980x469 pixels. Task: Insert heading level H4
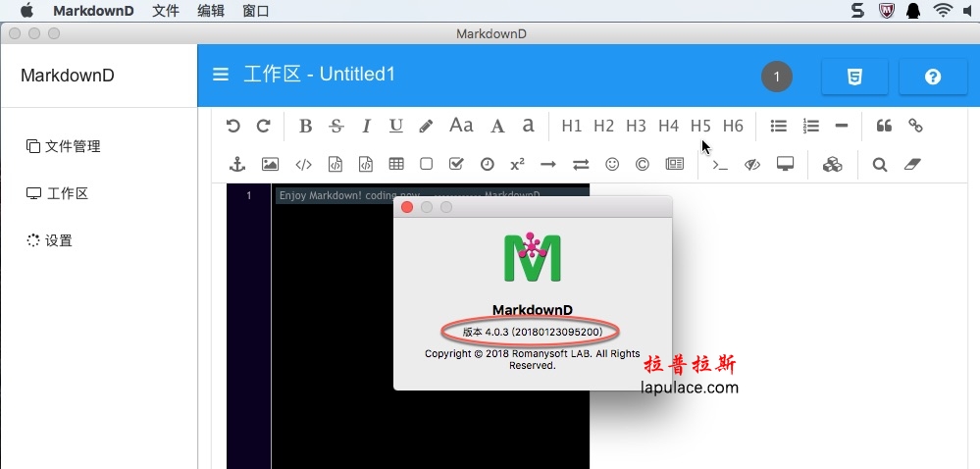pos(668,126)
